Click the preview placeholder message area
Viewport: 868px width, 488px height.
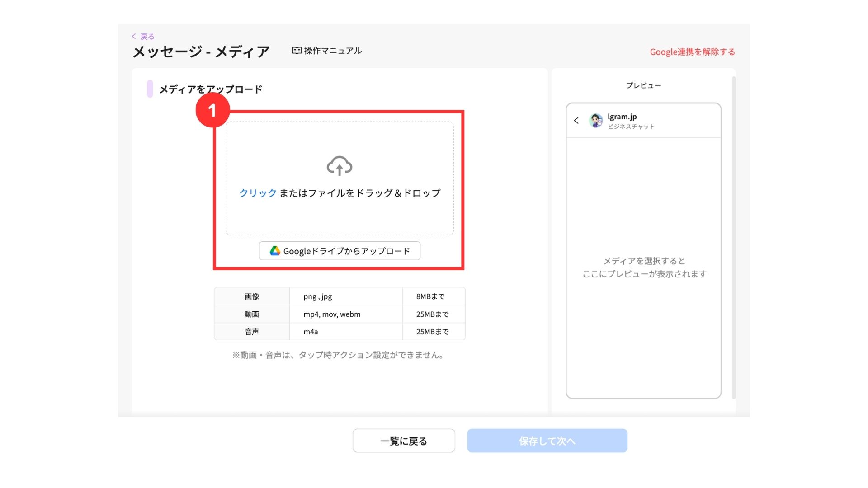pyautogui.click(x=644, y=267)
